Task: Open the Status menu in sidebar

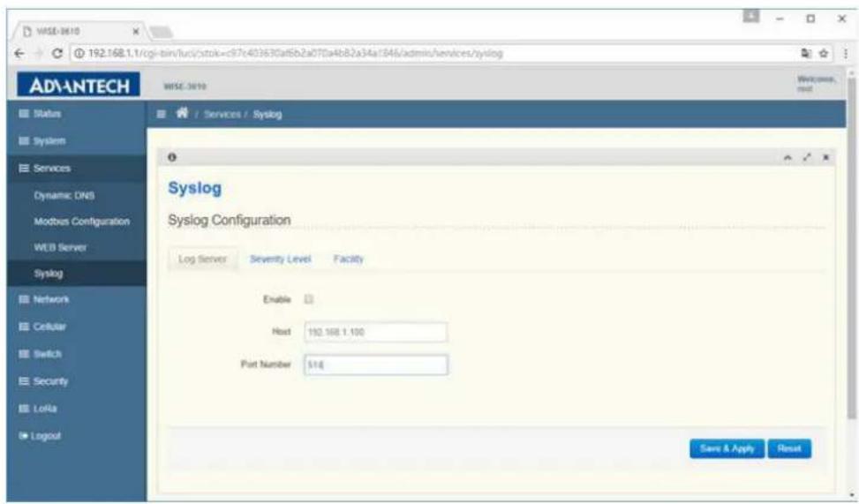Action: 77,113
